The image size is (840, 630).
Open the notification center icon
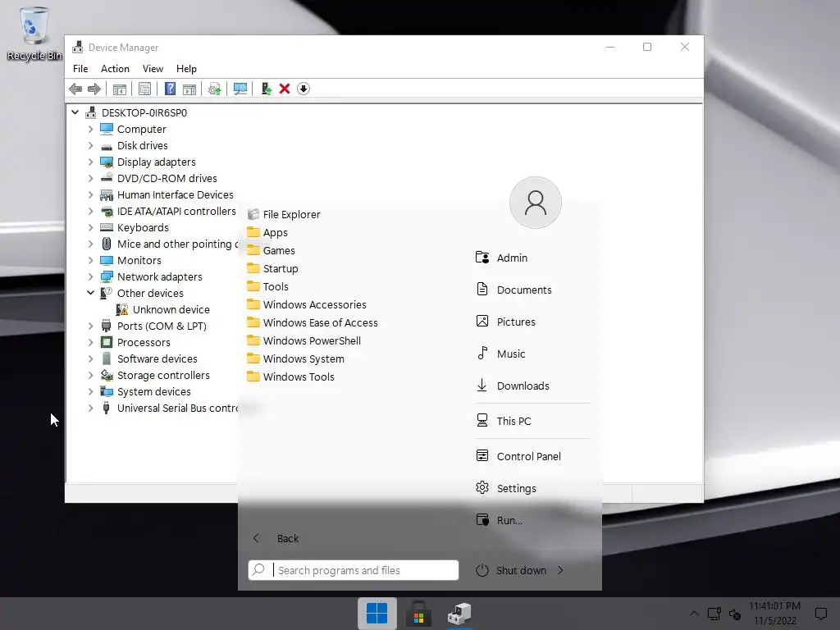pos(820,614)
